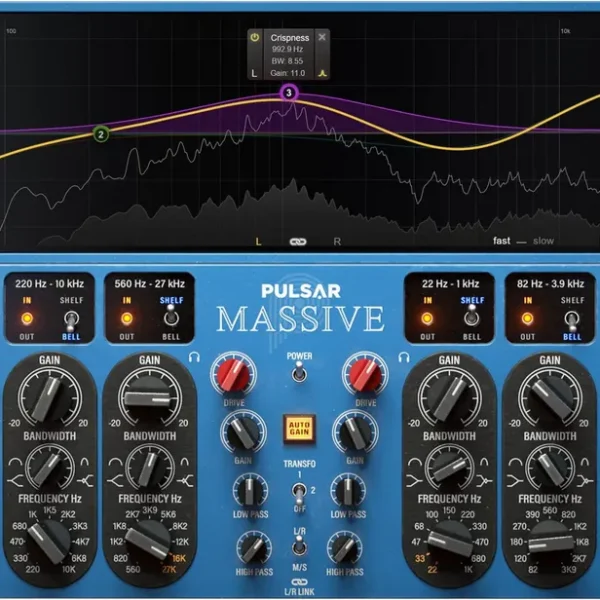Click BANDWIDTH knob of 82 Hz - 3.9 kHz band
The height and width of the screenshot is (600, 600).
coord(550,468)
